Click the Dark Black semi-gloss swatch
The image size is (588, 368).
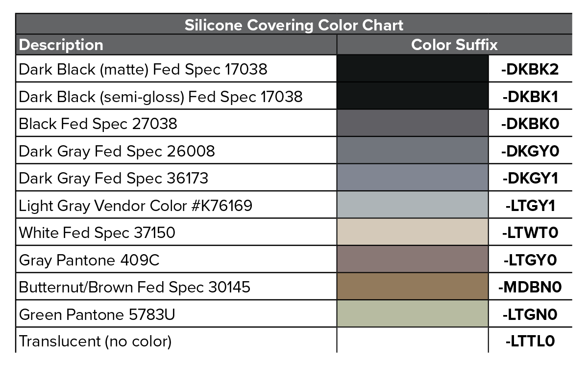[413, 96]
